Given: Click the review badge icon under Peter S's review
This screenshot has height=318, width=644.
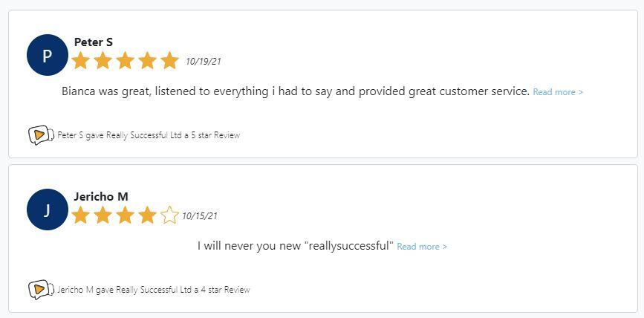Looking at the screenshot, I should point(40,135).
